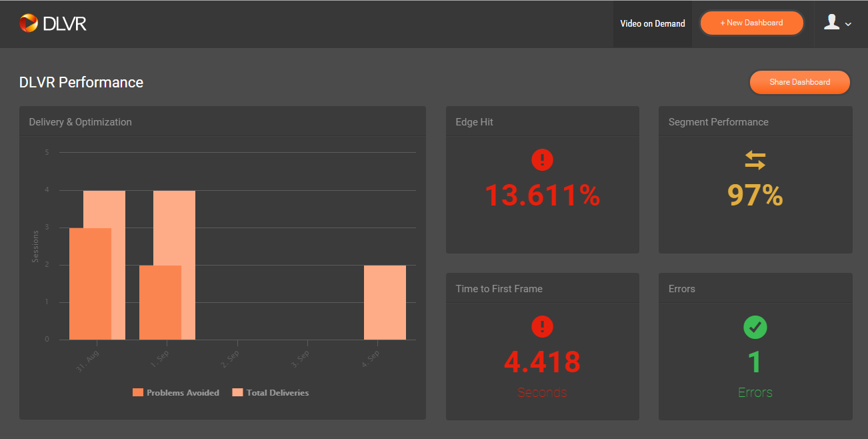Image resolution: width=868 pixels, height=439 pixels.
Task: Click the Segment Performance arrows icon
Action: (755, 160)
